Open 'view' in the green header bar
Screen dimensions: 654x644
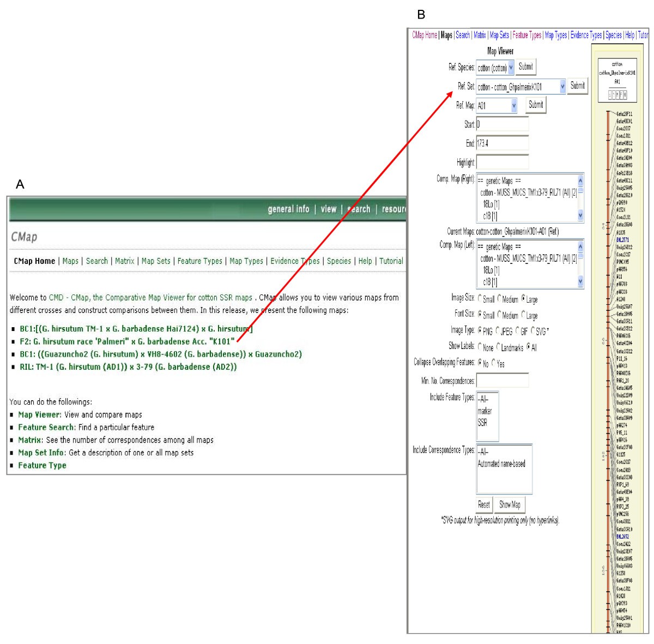329,209
